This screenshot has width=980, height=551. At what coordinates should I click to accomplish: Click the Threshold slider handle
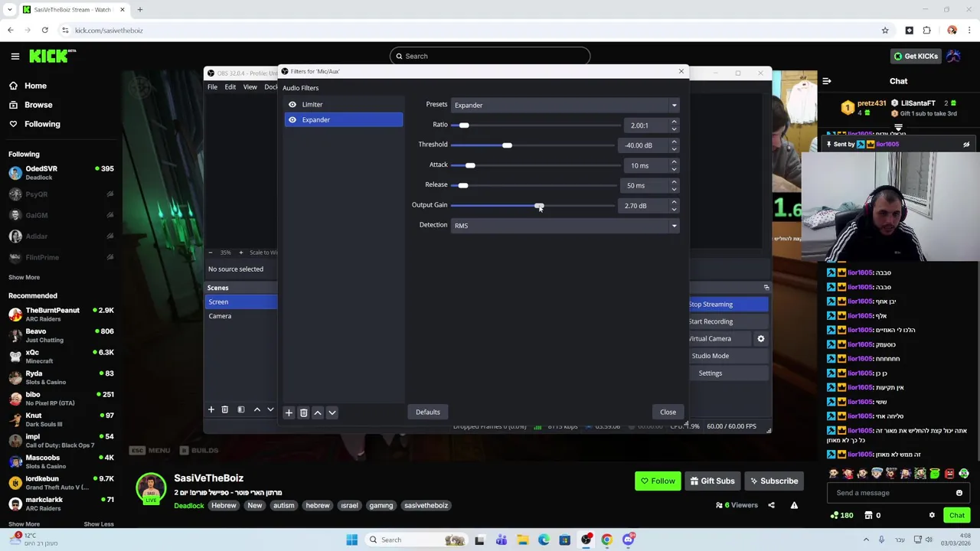pos(507,145)
